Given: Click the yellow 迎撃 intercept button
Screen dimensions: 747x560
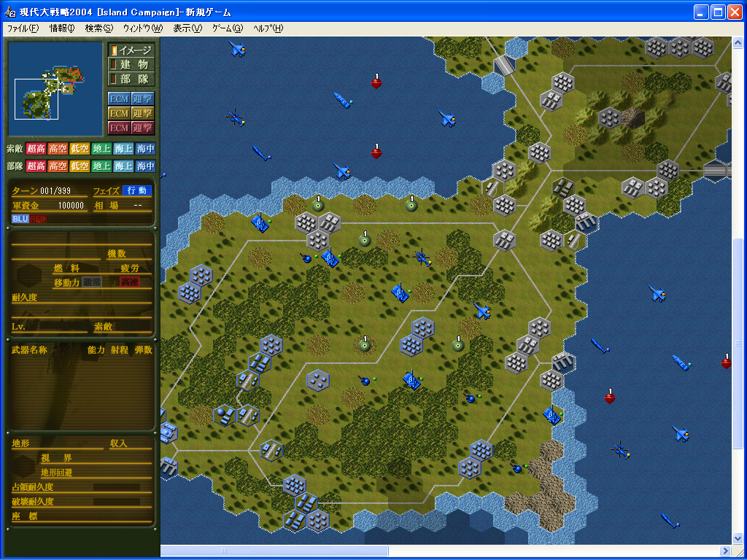Looking at the screenshot, I should point(143,113).
